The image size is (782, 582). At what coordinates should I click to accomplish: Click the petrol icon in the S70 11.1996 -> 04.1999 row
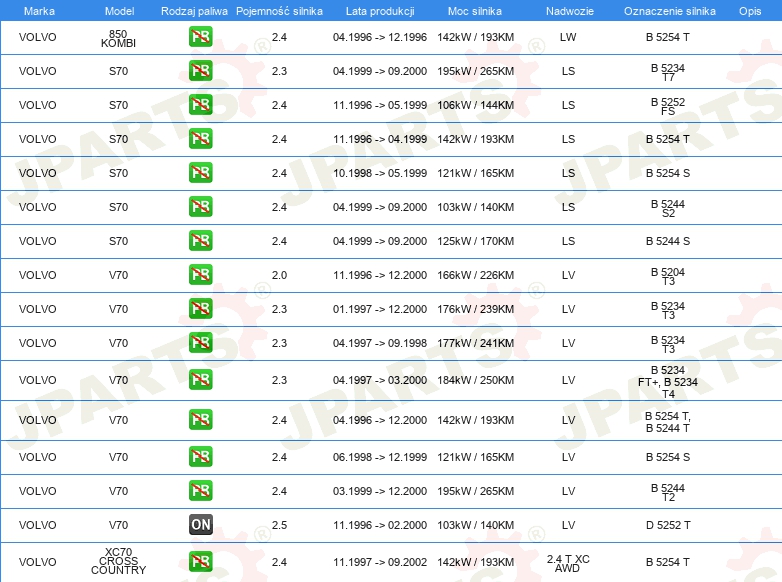pos(200,139)
